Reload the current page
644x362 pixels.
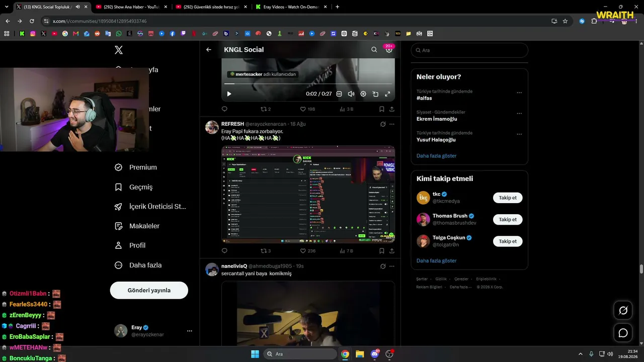point(32,21)
